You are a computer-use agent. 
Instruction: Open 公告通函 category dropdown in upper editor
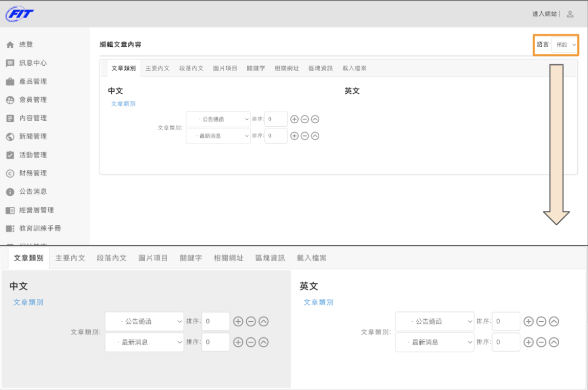[x=218, y=119]
